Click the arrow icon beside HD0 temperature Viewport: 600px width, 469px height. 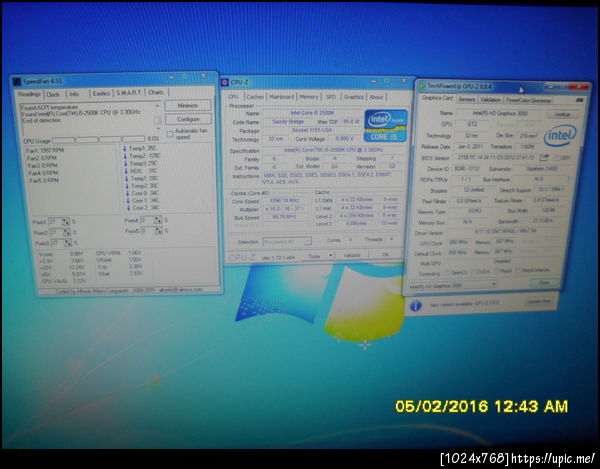point(126,171)
